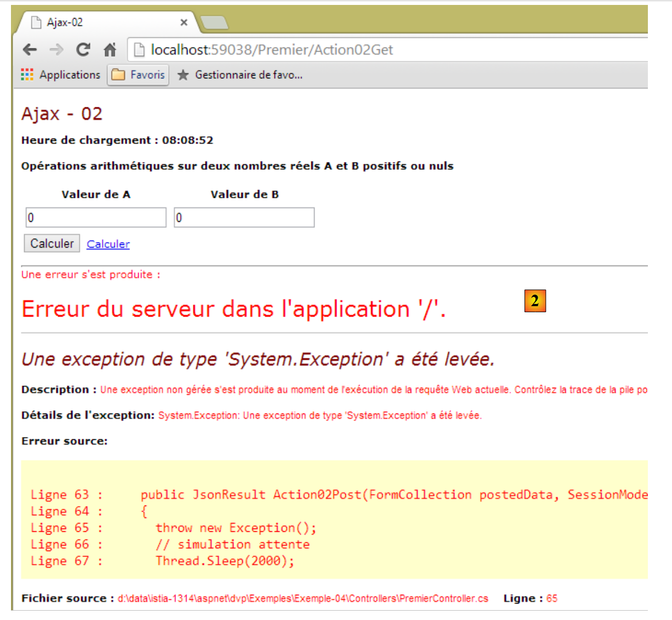Click the Valeur de A input field

point(96,217)
